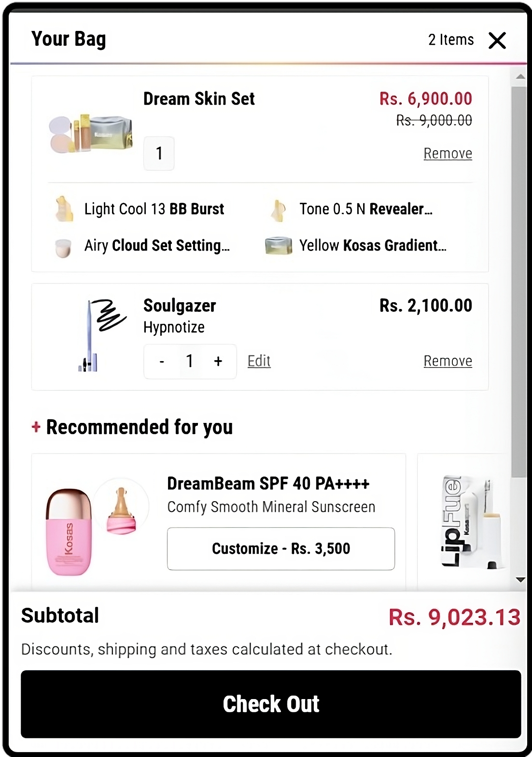Click the Soulgazer quantity field
Viewport: 532px width, 757px height.
[x=190, y=361]
